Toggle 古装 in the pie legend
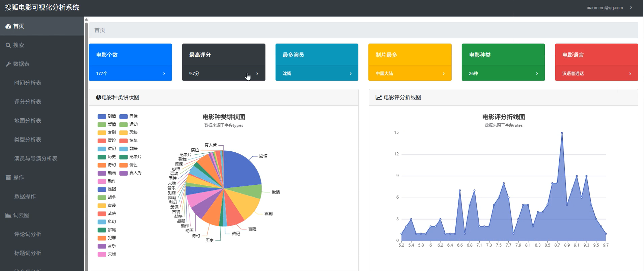The image size is (644, 271). [x=107, y=206]
